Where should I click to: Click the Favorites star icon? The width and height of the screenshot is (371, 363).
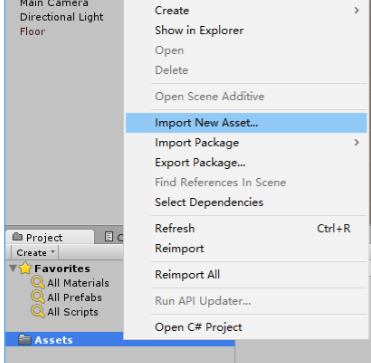coord(25,268)
